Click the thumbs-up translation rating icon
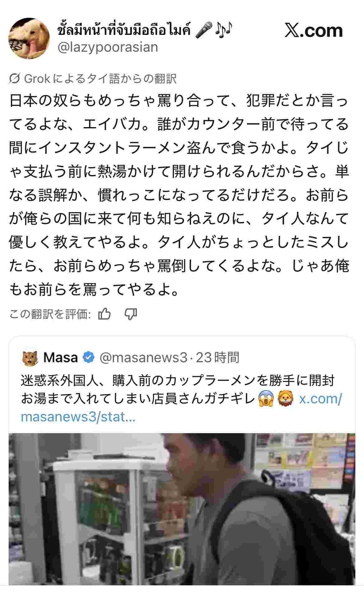 [105, 314]
